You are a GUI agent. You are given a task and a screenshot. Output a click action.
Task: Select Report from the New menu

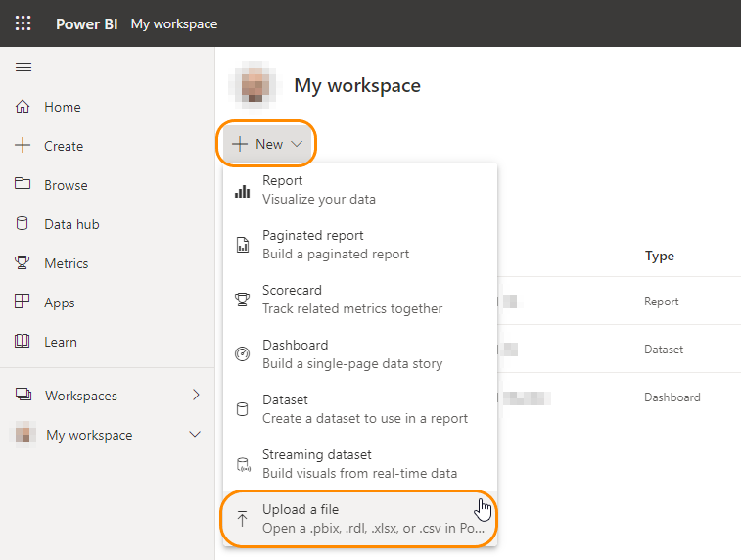(319, 190)
